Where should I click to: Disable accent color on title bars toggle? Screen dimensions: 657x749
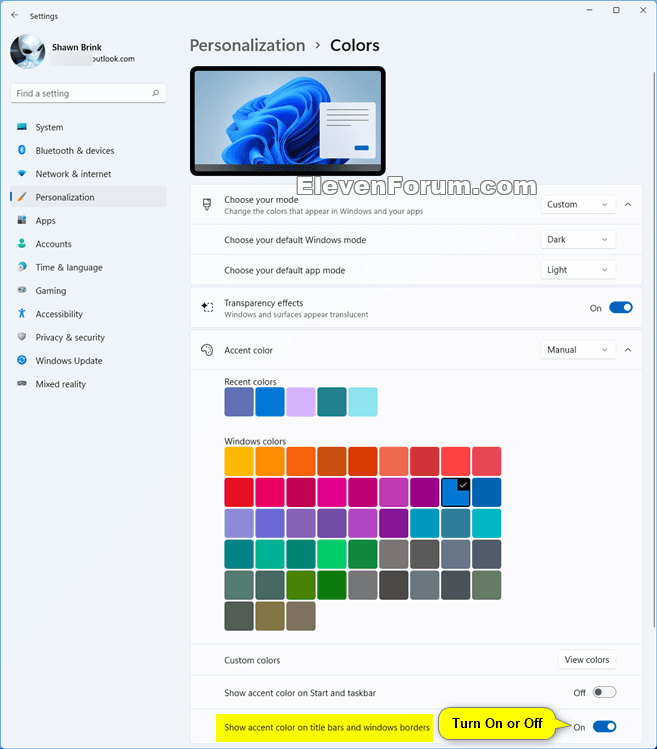pyautogui.click(x=604, y=727)
